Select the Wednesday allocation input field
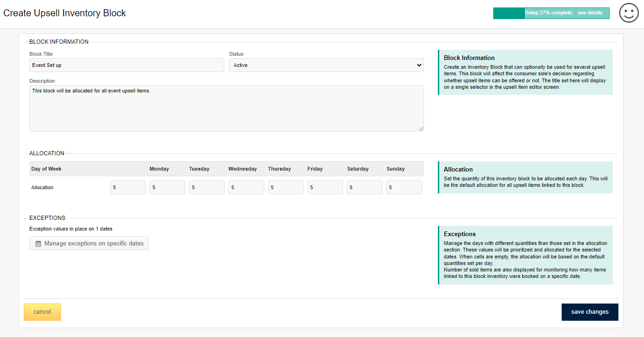The height and width of the screenshot is (337, 644). (x=246, y=187)
